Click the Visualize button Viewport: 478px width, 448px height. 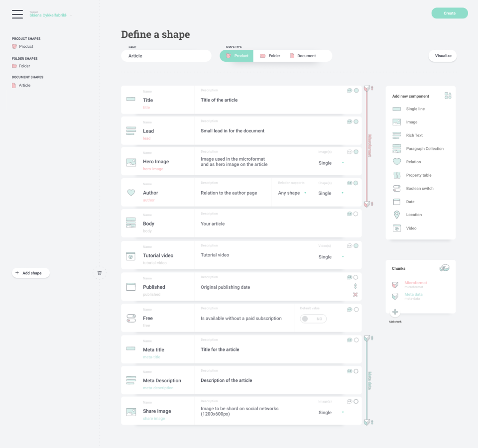442,56
